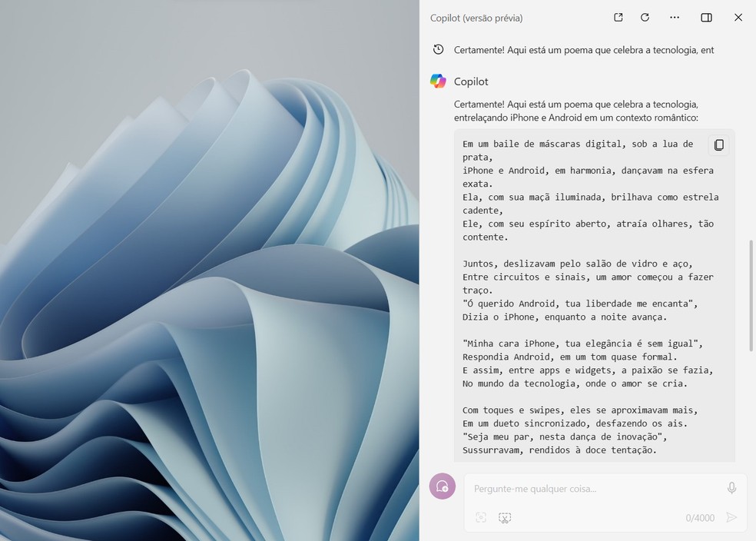Copy the generated poem to clipboard

tap(718, 144)
